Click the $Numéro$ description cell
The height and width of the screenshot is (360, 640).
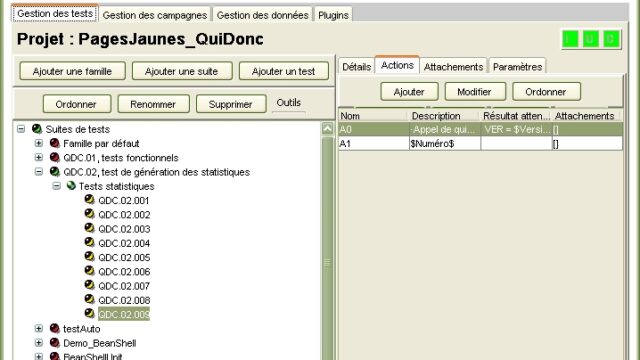(445, 144)
